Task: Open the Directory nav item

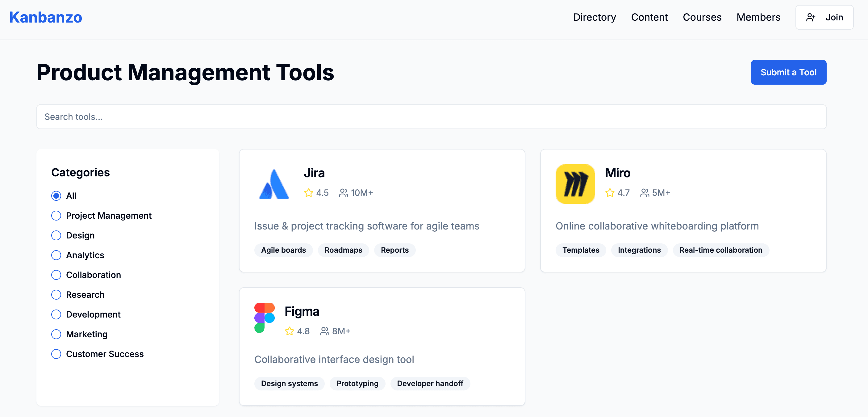Action: (x=595, y=18)
